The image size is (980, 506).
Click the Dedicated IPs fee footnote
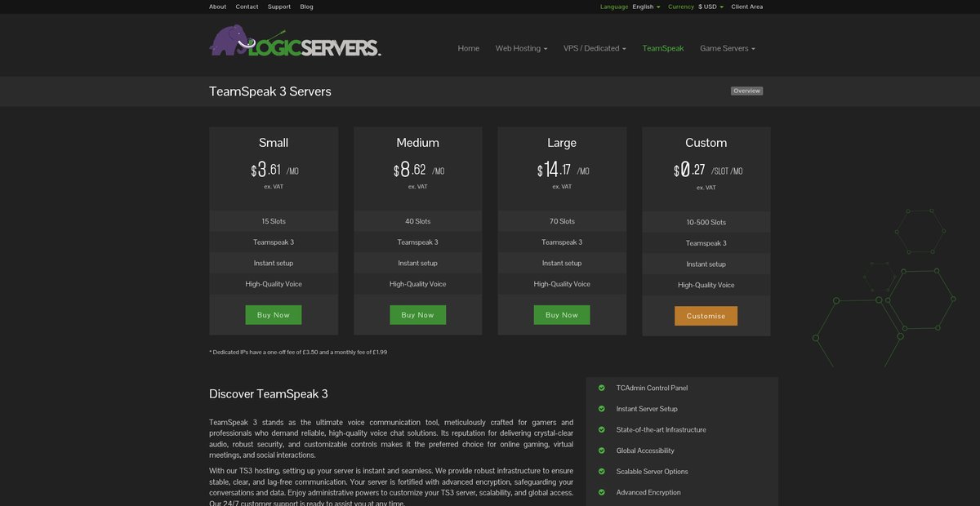[298, 352]
